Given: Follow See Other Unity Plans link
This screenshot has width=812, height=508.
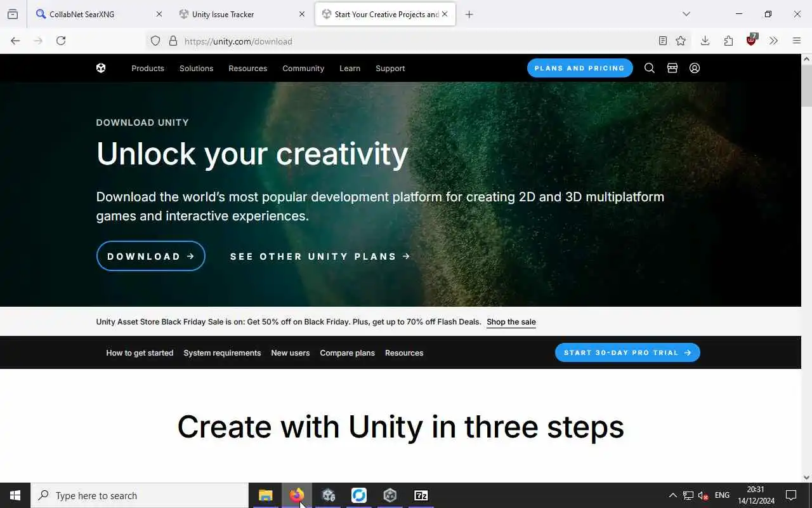Looking at the screenshot, I should (320, 257).
